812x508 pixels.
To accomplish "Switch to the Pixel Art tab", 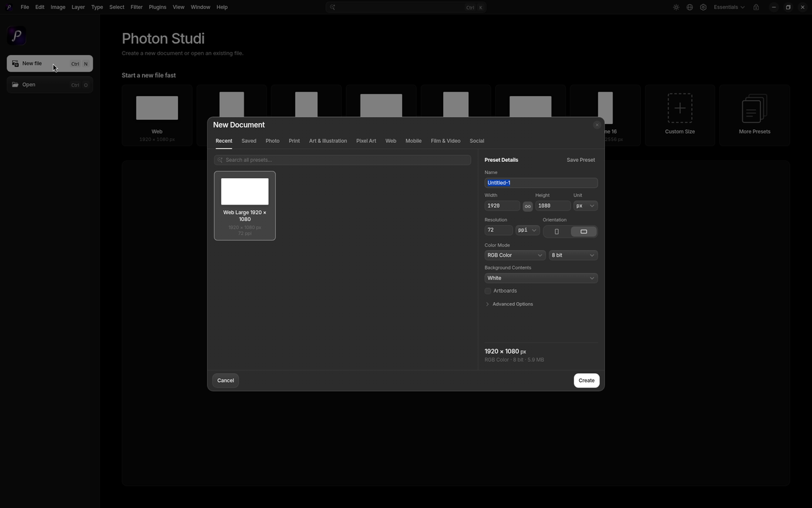I will [x=366, y=141].
